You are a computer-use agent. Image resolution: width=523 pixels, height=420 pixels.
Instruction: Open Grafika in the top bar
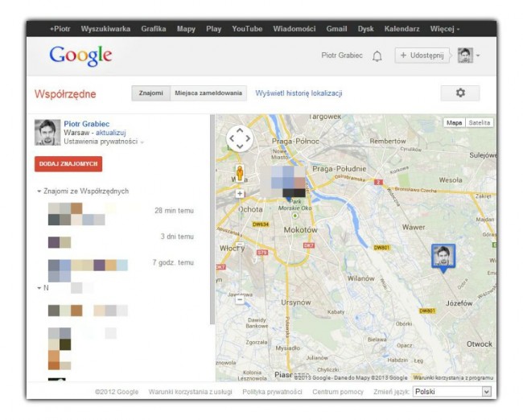(x=154, y=29)
